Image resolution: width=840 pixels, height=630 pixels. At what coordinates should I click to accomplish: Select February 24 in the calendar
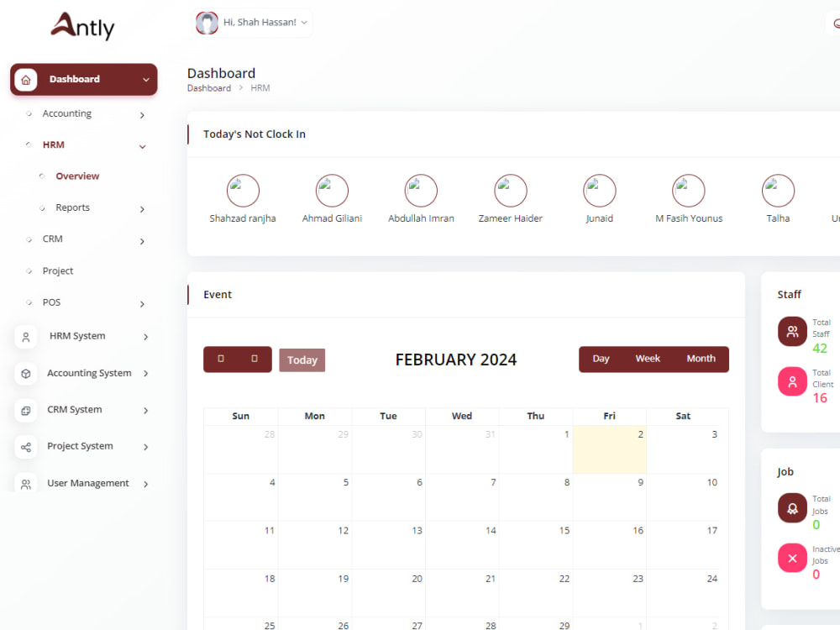683,594
